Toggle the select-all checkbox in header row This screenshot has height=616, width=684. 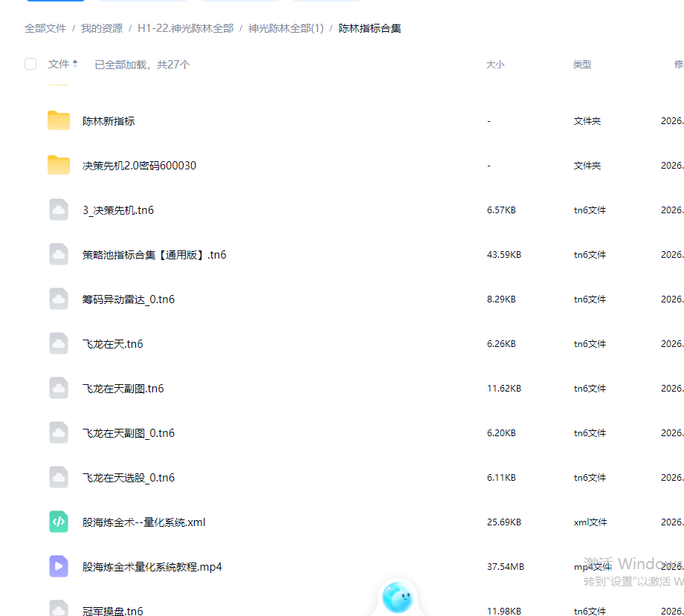[x=30, y=64]
